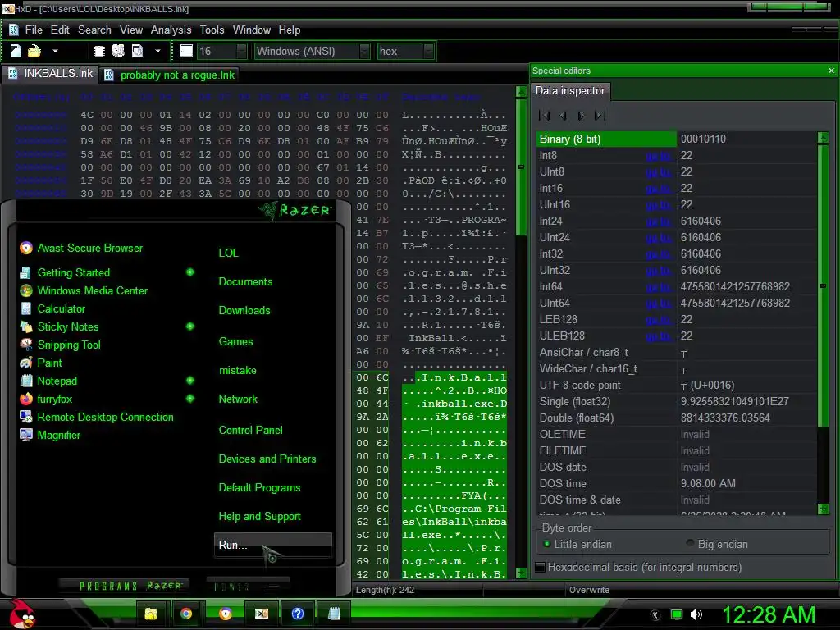The height and width of the screenshot is (630, 840).
Task: Click Run... in start menu
Action: point(272,546)
